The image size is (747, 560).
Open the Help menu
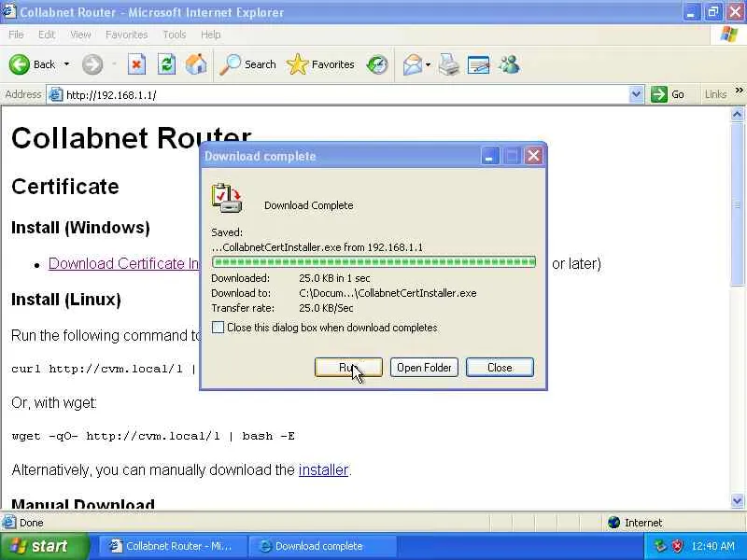211,35
